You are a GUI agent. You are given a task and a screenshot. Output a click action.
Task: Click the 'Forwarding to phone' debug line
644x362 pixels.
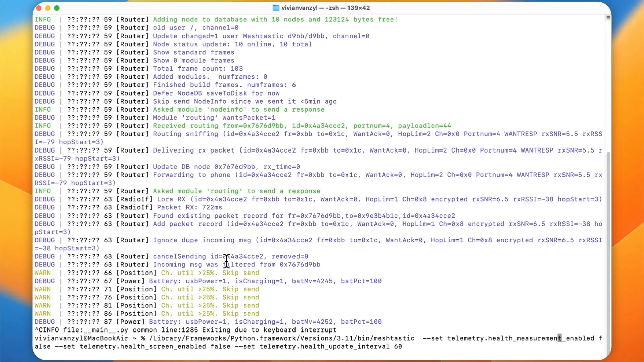coord(319,179)
